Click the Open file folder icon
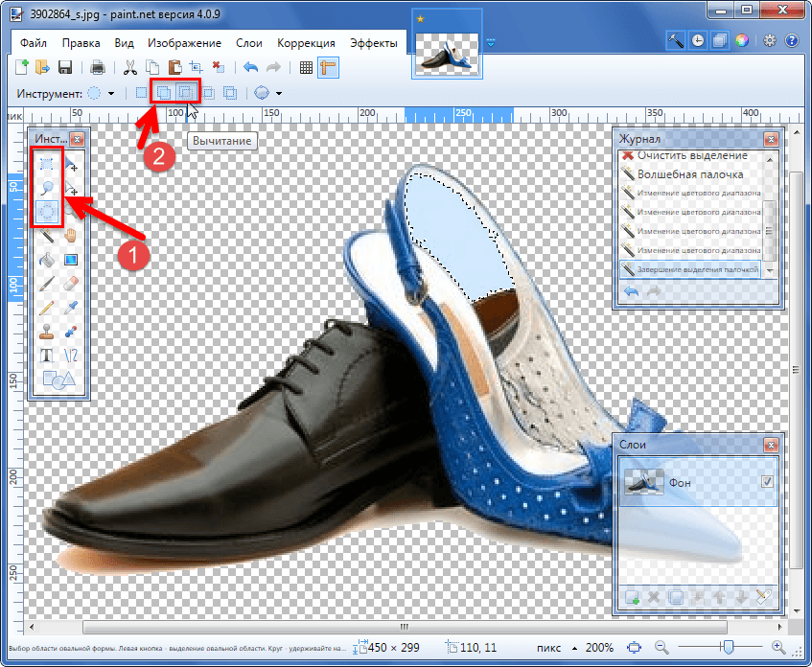The image size is (812, 667). (42, 67)
